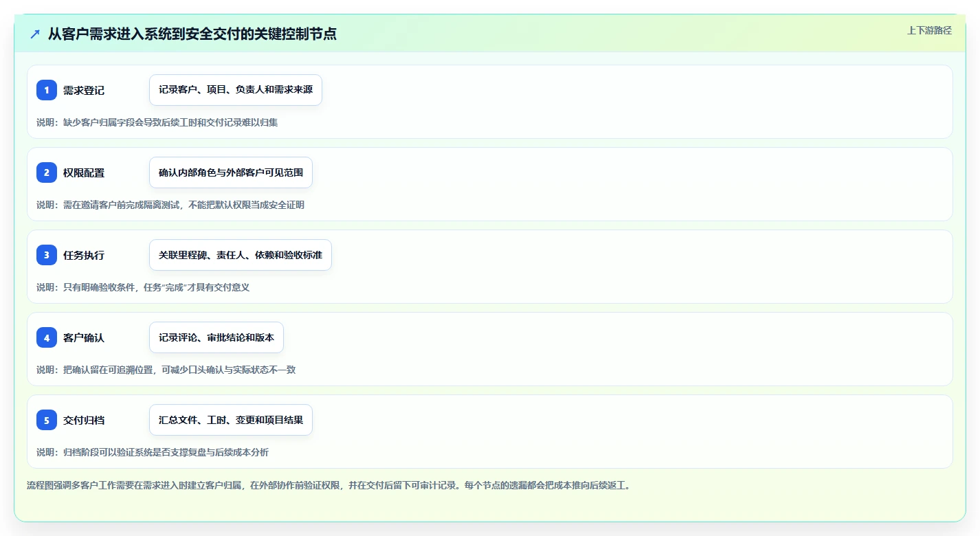Viewport: 980px width, 536px height.
Task: Click the note about 归档阶段 verification
Action: click(x=153, y=452)
